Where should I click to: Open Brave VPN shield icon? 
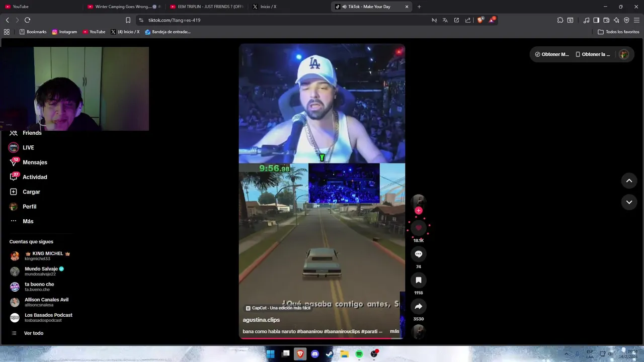626,20
